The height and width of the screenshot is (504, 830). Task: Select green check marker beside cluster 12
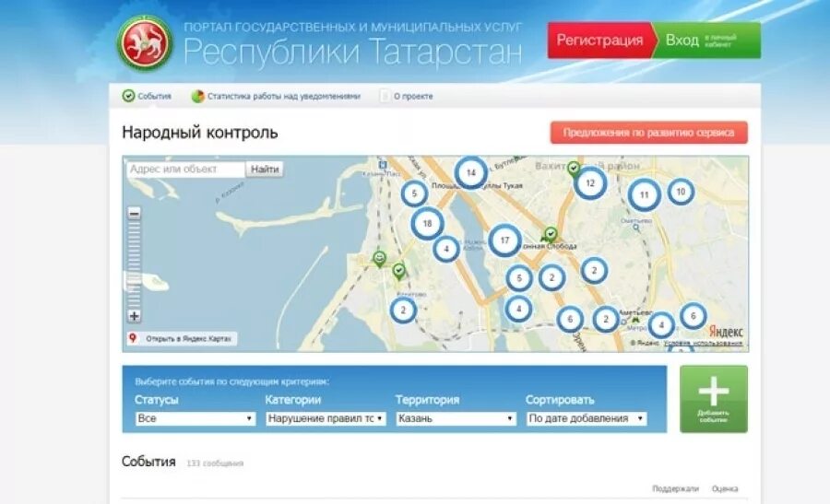(574, 169)
